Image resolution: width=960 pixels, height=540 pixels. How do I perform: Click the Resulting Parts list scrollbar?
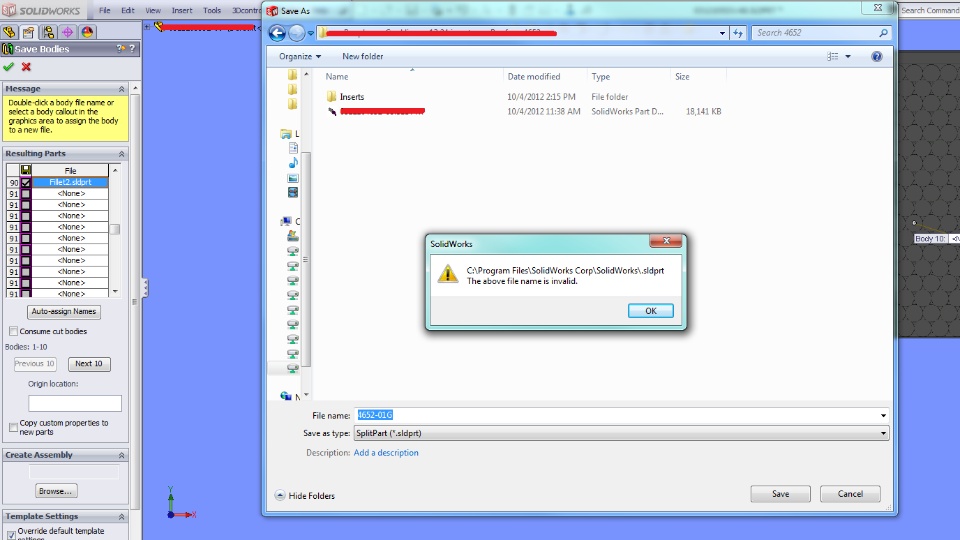coord(115,230)
